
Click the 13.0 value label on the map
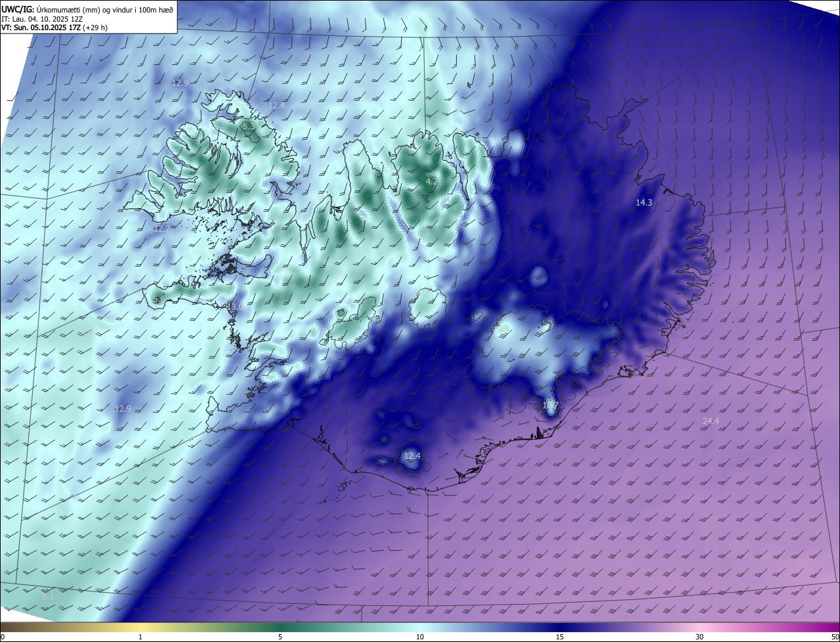tap(235, 307)
